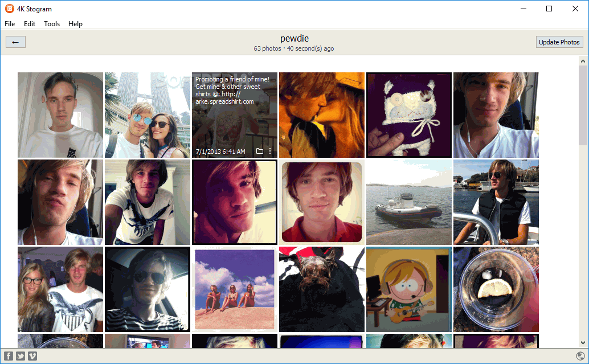Select photo of woman with glasses and man
This screenshot has height=364, width=589.
coord(60,289)
